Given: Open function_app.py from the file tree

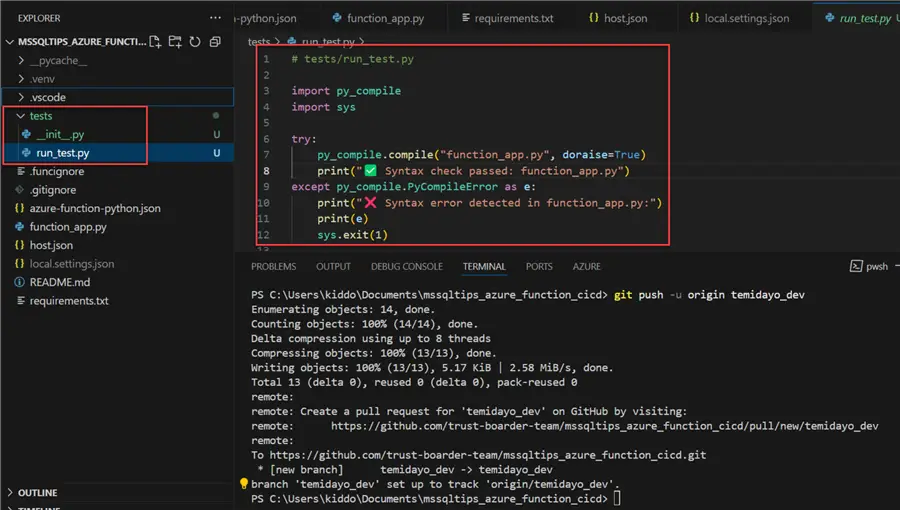Looking at the screenshot, I should point(68,227).
